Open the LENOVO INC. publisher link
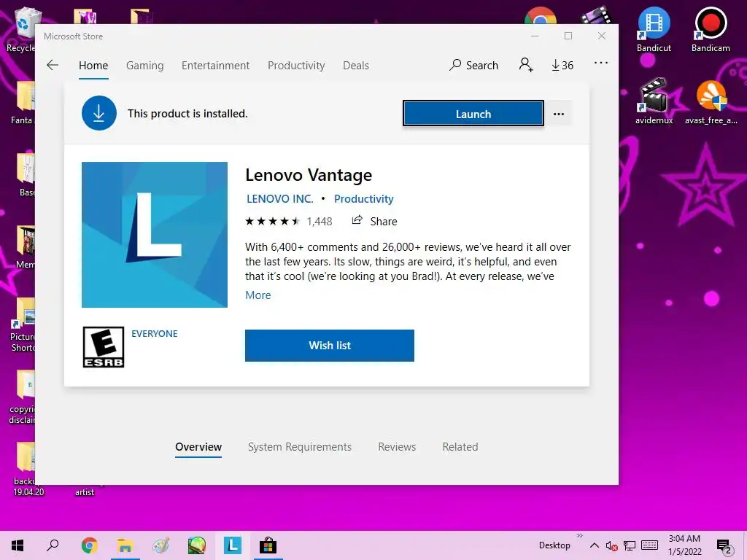 tap(279, 199)
